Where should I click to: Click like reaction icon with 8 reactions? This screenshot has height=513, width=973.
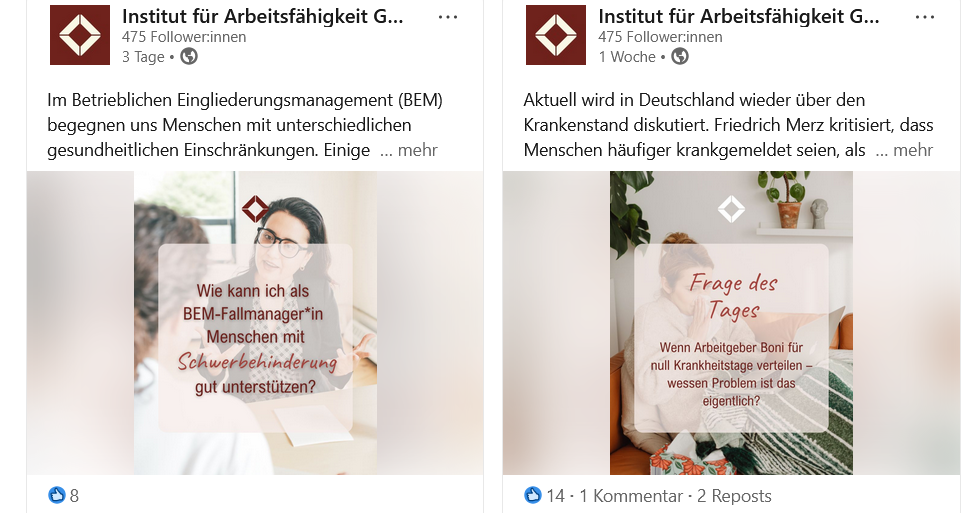pyautogui.click(x=56, y=495)
